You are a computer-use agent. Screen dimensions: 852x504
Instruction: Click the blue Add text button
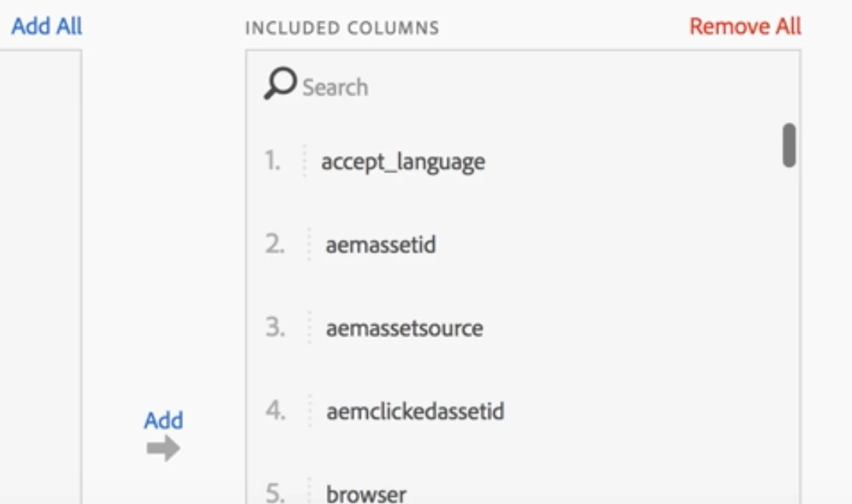point(163,421)
